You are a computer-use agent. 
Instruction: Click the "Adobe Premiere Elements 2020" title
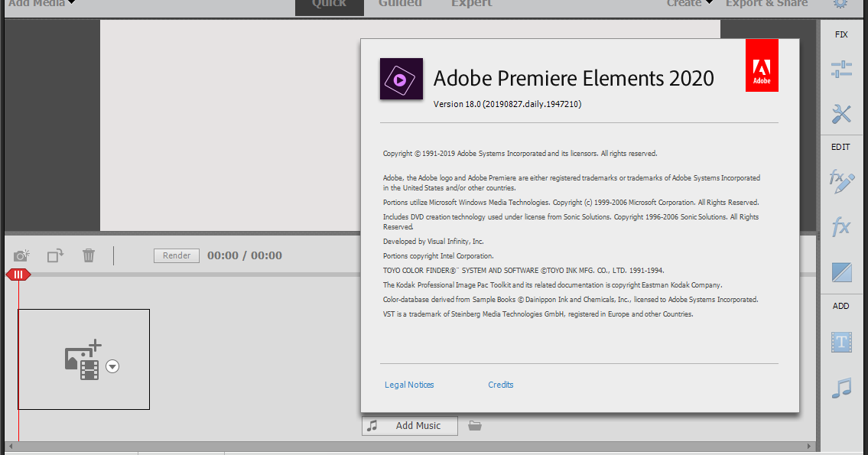[574, 78]
